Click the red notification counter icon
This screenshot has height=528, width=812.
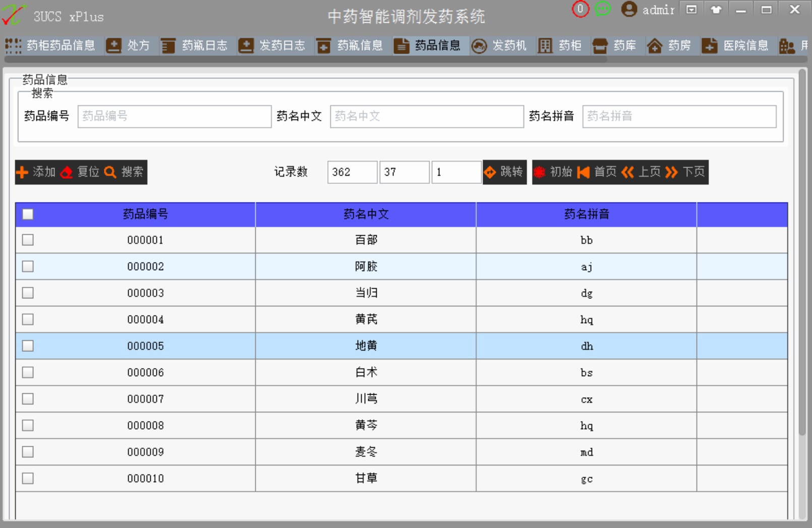point(580,9)
